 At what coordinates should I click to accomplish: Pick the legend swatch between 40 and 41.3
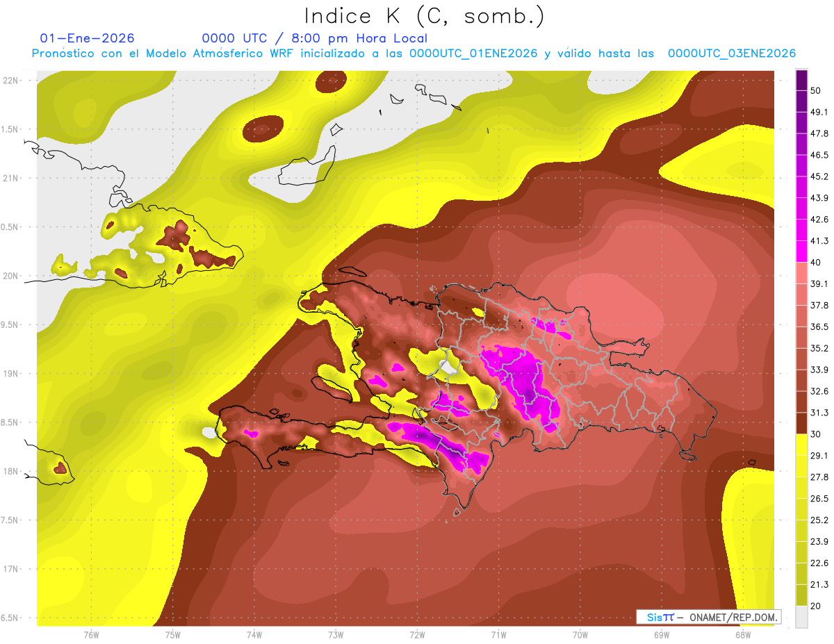pos(801,251)
